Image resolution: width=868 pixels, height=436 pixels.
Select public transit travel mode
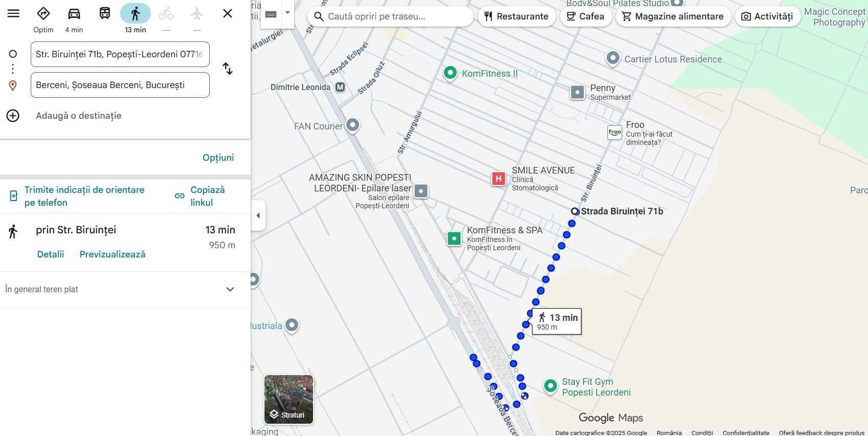[x=105, y=14]
